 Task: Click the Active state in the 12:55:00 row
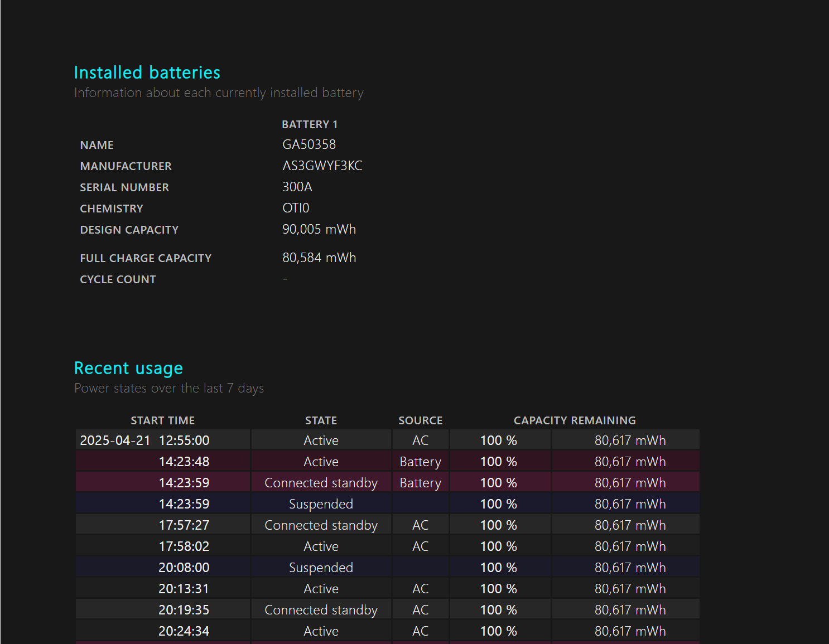coord(321,440)
